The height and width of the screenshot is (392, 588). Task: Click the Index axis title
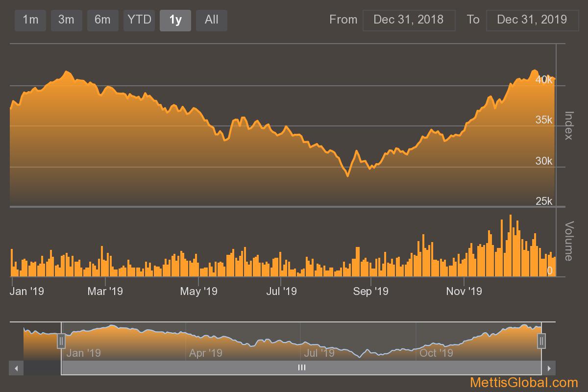[x=569, y=126]
